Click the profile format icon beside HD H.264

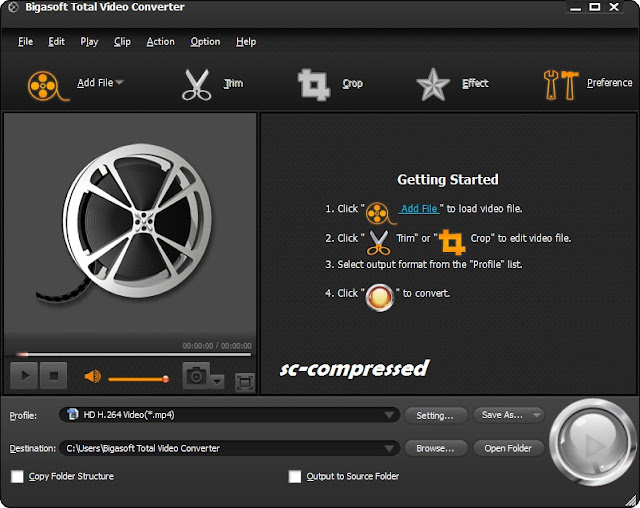click(72, 414)
